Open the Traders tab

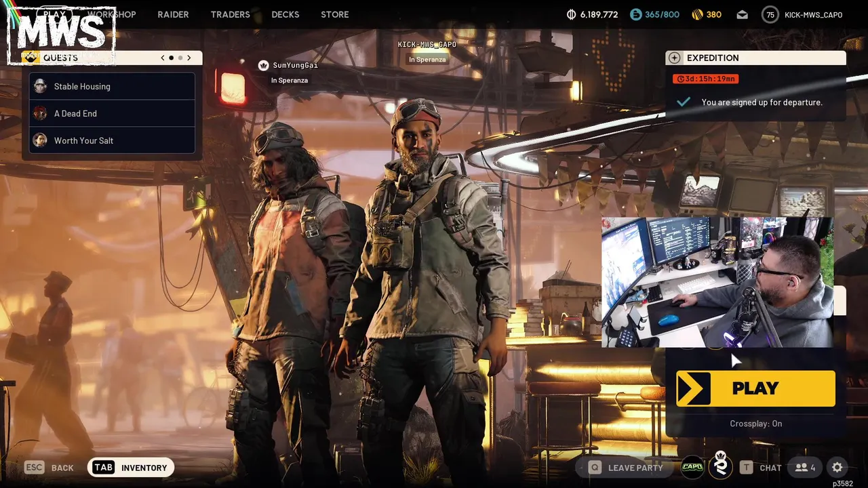pos(230,14)
